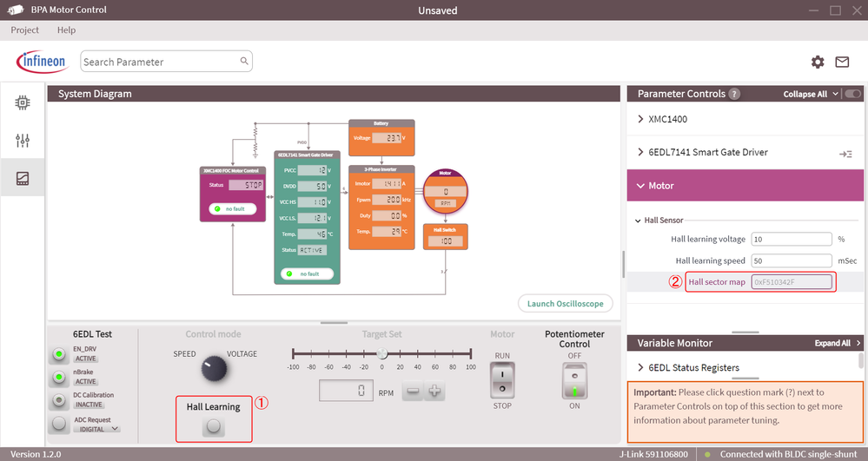868x461 pixels.
Task: Click the Motor RPM circle block
Action: tap(446, 192)
